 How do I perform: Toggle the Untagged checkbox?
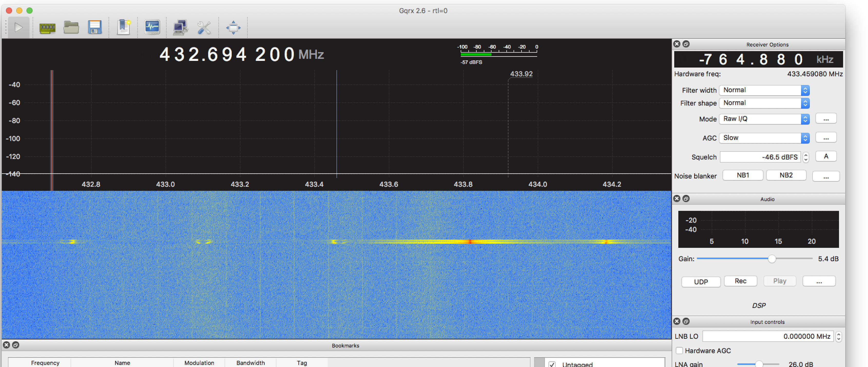[x=552, y=364]
